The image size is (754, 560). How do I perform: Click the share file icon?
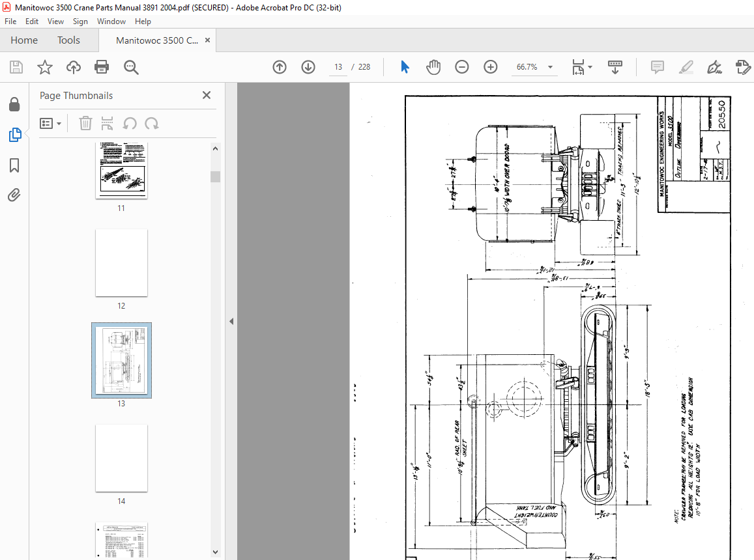tap(743, 67)
